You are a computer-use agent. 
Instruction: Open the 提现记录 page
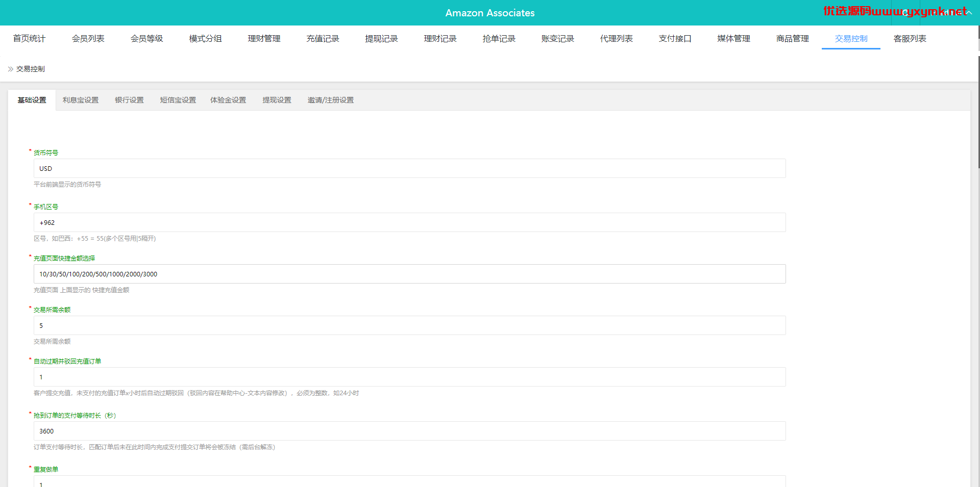[381, 39]
